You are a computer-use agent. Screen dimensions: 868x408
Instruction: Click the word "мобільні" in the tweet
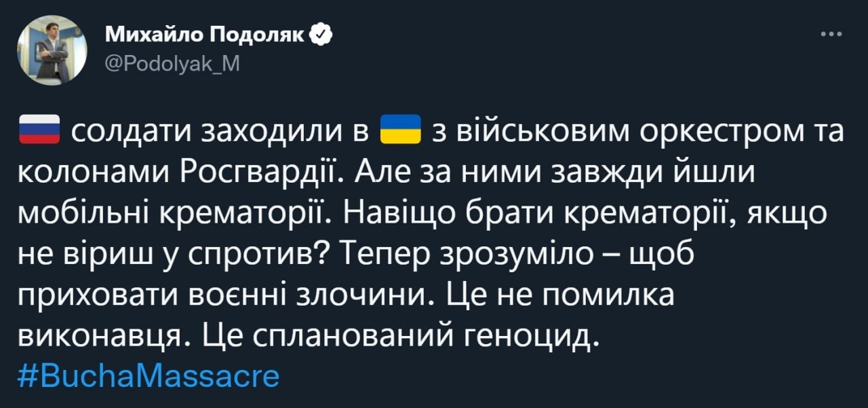pyautogui.click(x=84, y=212)
